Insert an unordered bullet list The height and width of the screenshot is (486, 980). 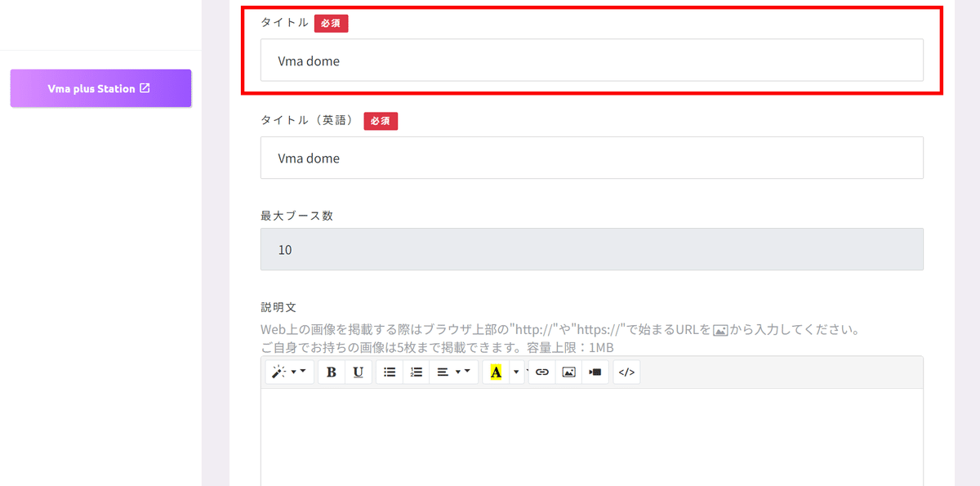click(x=390, y=372)
